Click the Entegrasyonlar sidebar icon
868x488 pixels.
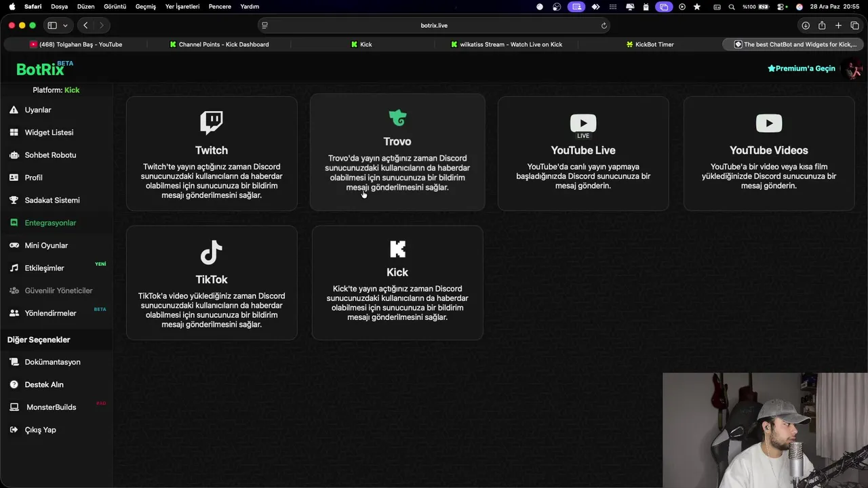point(14,222)
